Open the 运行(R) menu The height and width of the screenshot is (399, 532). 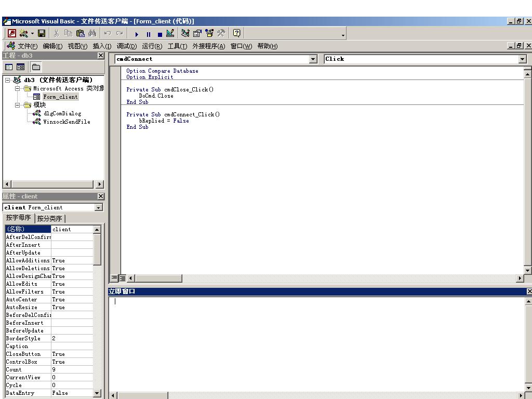tap(152, 46)
